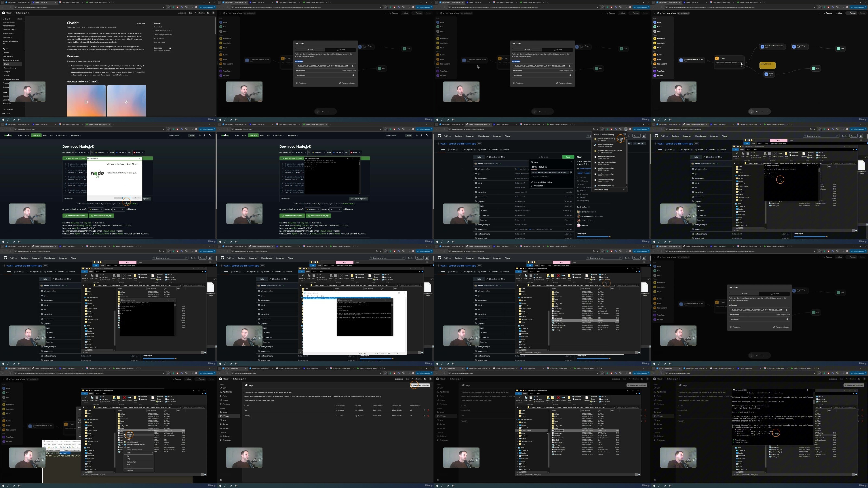Click Copy page button on ChatKit docs page
The image size is (868, 488).
pos(141,24)
